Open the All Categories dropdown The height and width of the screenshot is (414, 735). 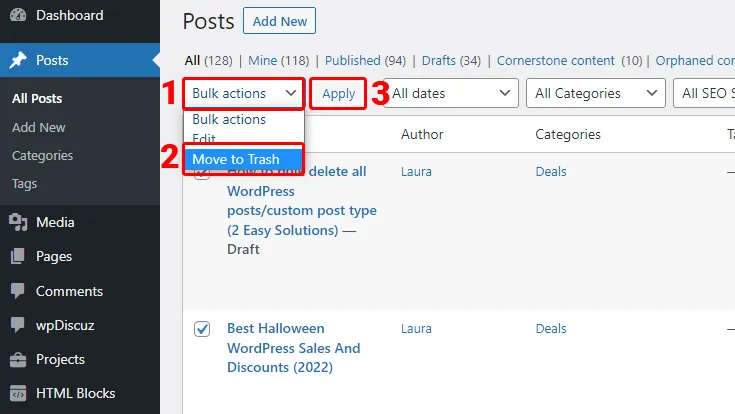(596, 93)
